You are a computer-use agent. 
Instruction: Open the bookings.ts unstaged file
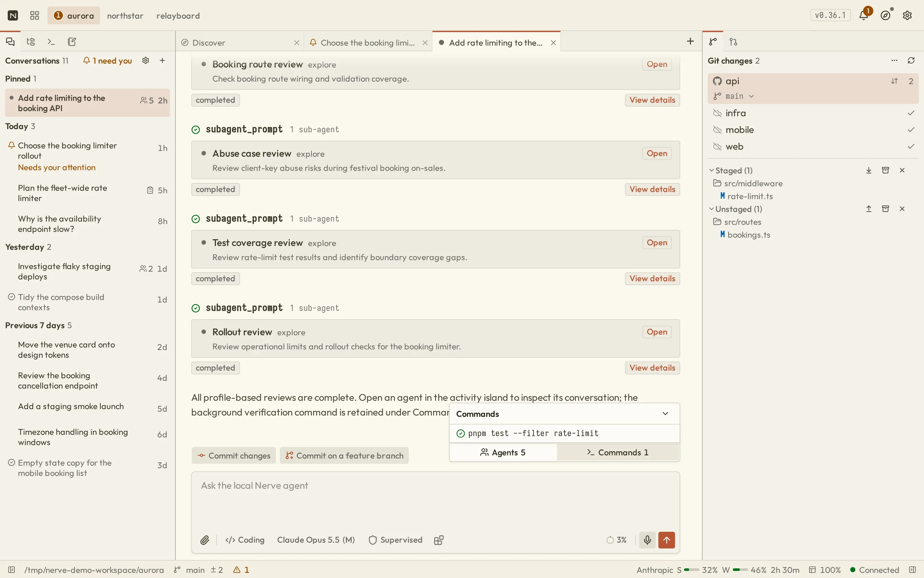[745, 235]
